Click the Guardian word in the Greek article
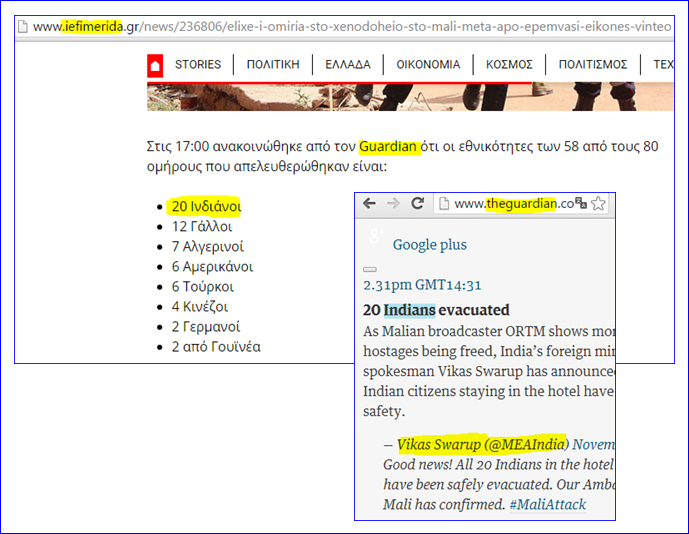Image resolution: width=689 pixels, height=534 pixels. coord(388,146)
